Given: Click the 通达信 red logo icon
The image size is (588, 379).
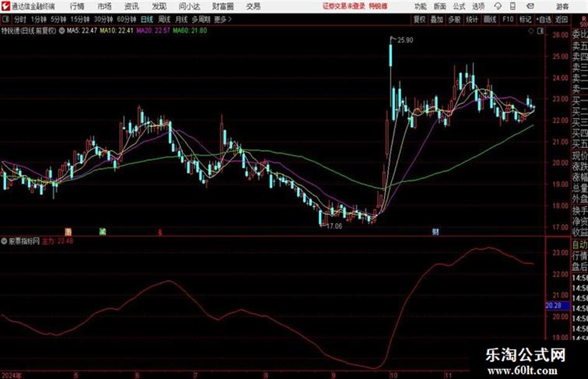Looking at the screenshot, I should coord(5,6).
